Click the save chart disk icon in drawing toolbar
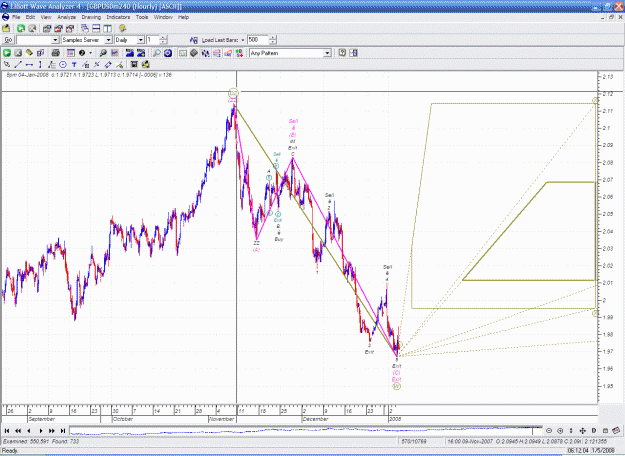This screenshot has width=625, height=456. click(x=134, y=64)
